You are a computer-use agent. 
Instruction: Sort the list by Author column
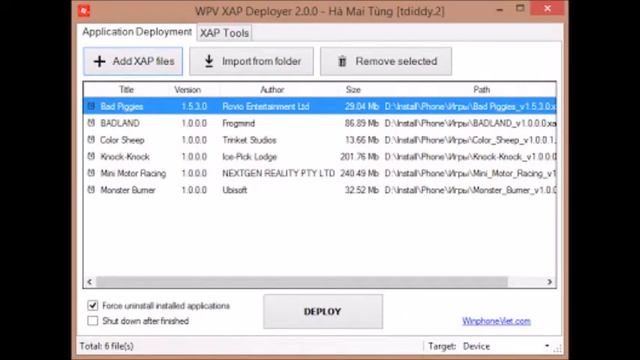click(272, 90)
